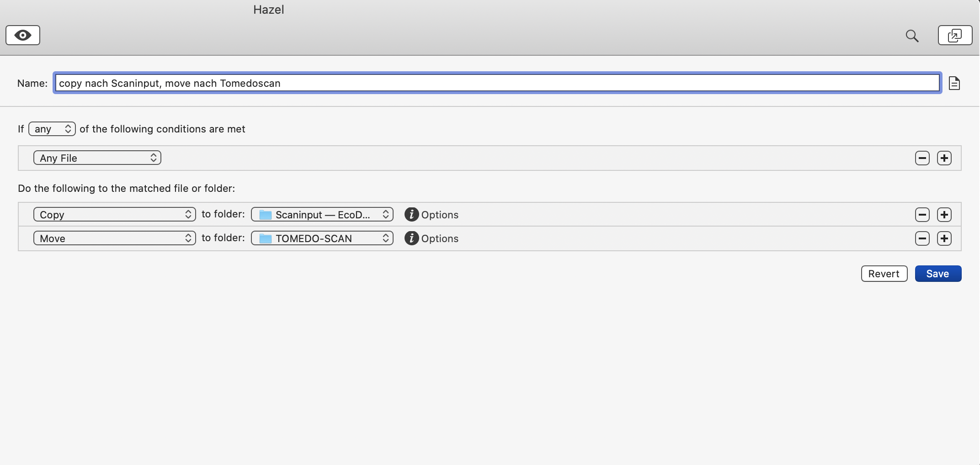Click 'of the following conditions are met' text

click(x=162, y=129)
